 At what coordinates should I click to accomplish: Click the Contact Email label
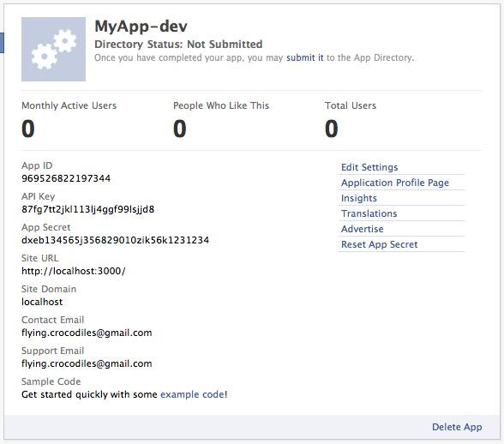coord(53,320)
